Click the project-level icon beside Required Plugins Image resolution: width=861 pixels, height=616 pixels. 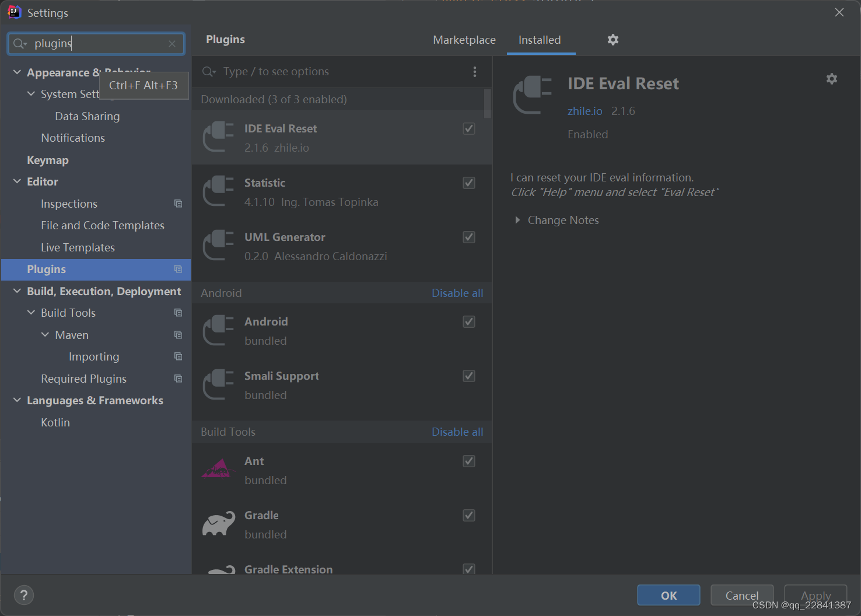pyautogui.click(x=178, y=379)
